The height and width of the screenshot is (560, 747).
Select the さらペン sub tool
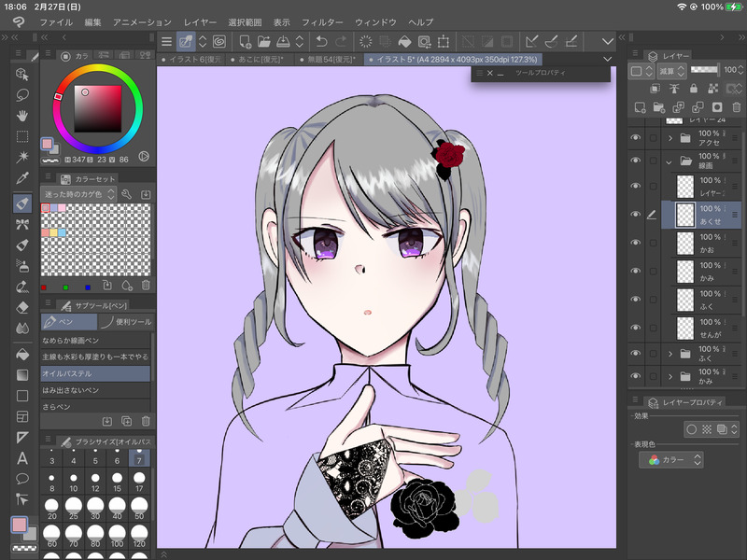pos(95,407)
